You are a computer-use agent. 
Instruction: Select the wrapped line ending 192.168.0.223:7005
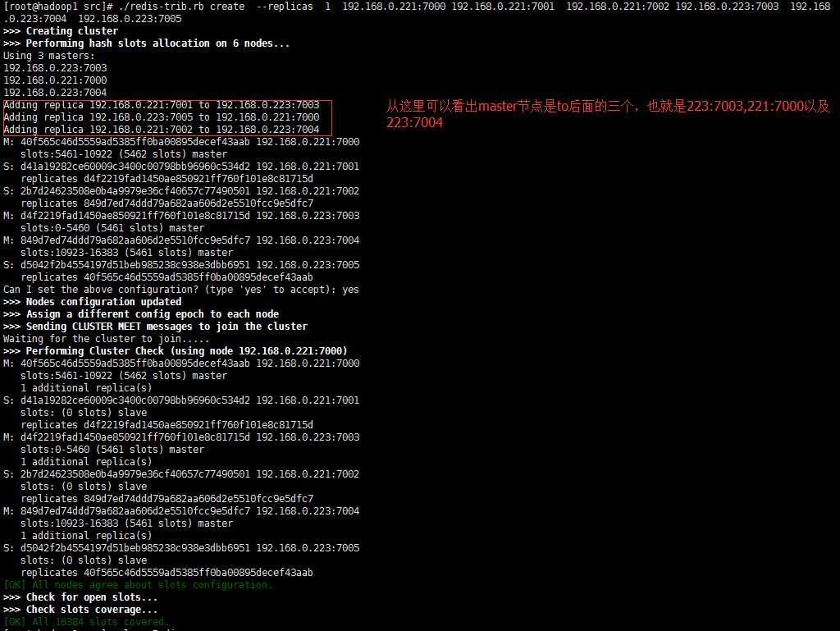coord(92,19)
